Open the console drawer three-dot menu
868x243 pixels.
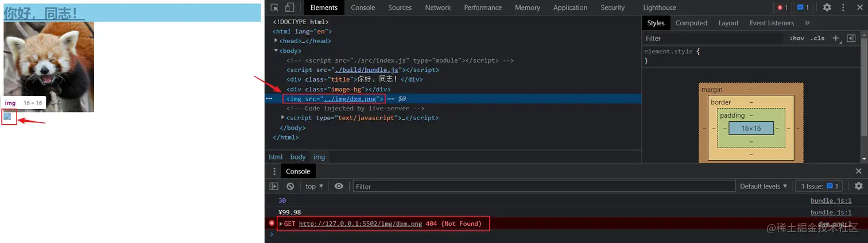[x=274, y=171]
